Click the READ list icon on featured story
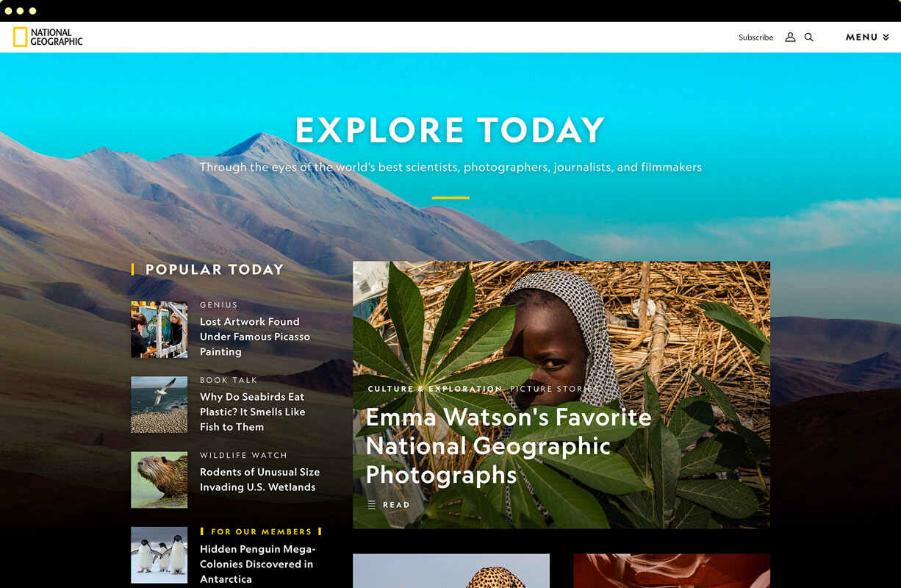Image resolution: width=901 pixels, height=588 pixels. point(372,505)
